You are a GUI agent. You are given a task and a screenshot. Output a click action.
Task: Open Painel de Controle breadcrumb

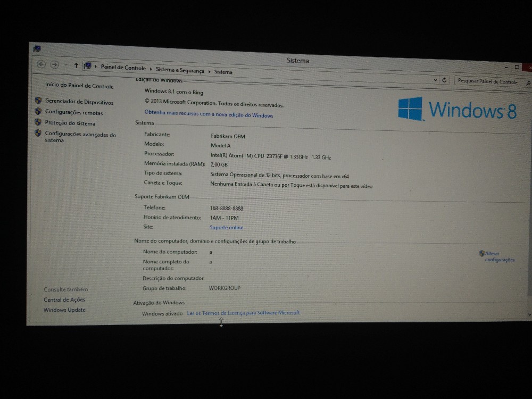point(123,68)
